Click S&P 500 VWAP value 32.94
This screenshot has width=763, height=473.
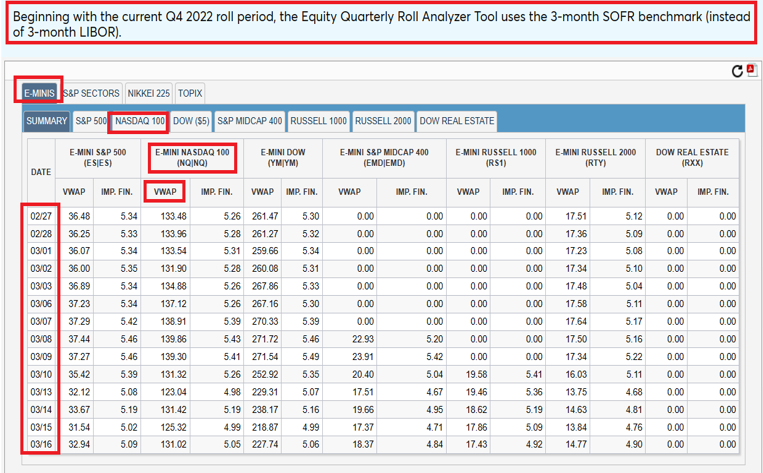coord(79,444)
